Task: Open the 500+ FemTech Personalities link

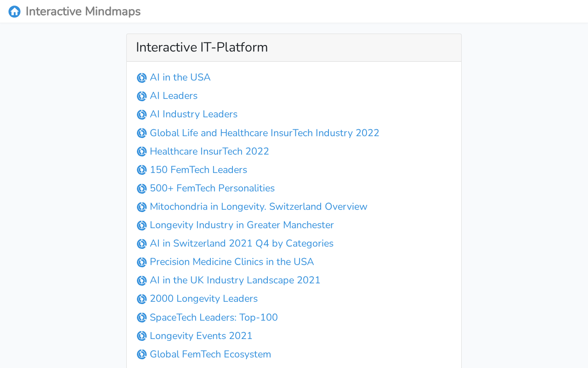Action: click(212, 188)
